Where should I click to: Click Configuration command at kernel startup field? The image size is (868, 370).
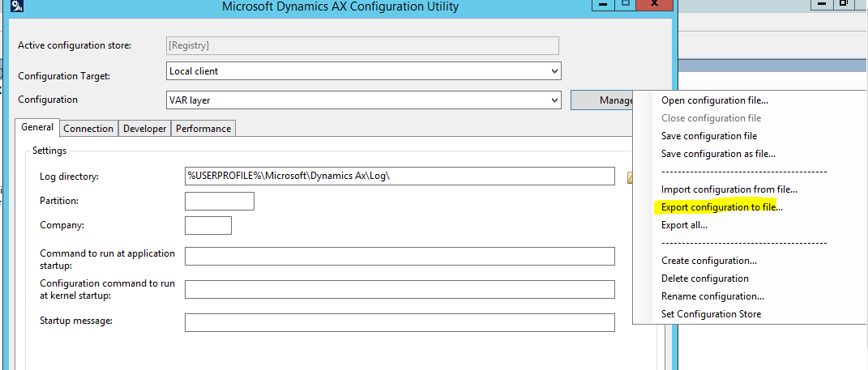[x=400, y=289]
